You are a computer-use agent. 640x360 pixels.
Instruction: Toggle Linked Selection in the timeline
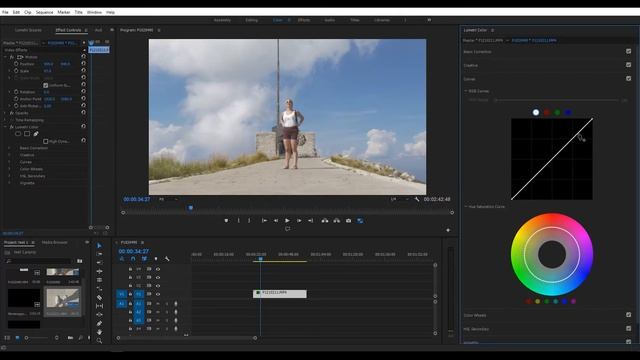point(144,259)
